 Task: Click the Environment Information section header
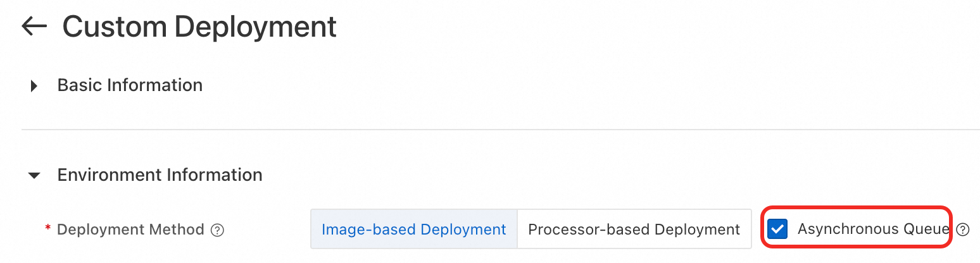click(160, 174)
